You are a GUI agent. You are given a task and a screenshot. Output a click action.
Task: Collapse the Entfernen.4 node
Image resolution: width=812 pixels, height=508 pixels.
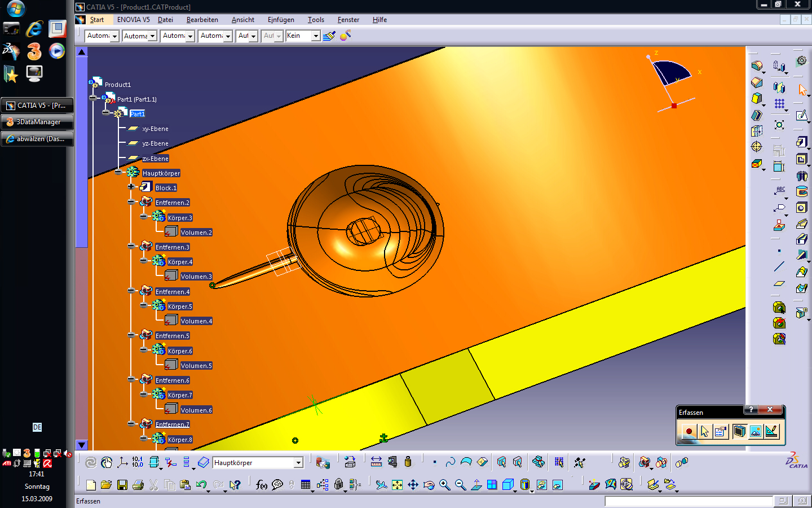click(131, 291)
